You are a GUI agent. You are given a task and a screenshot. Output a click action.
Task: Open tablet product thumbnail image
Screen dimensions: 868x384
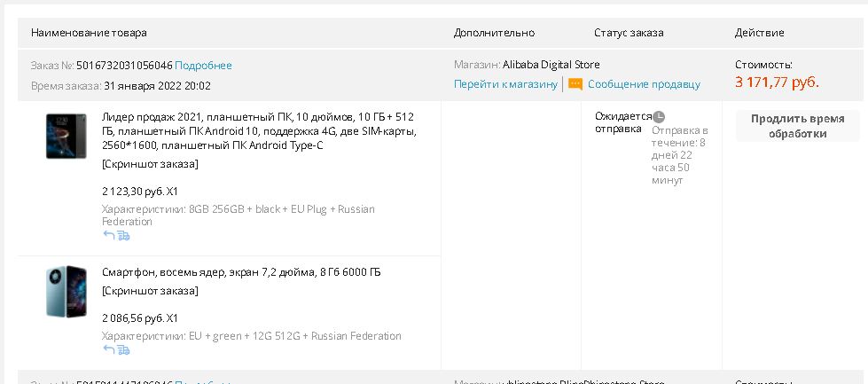pos(66,136)
